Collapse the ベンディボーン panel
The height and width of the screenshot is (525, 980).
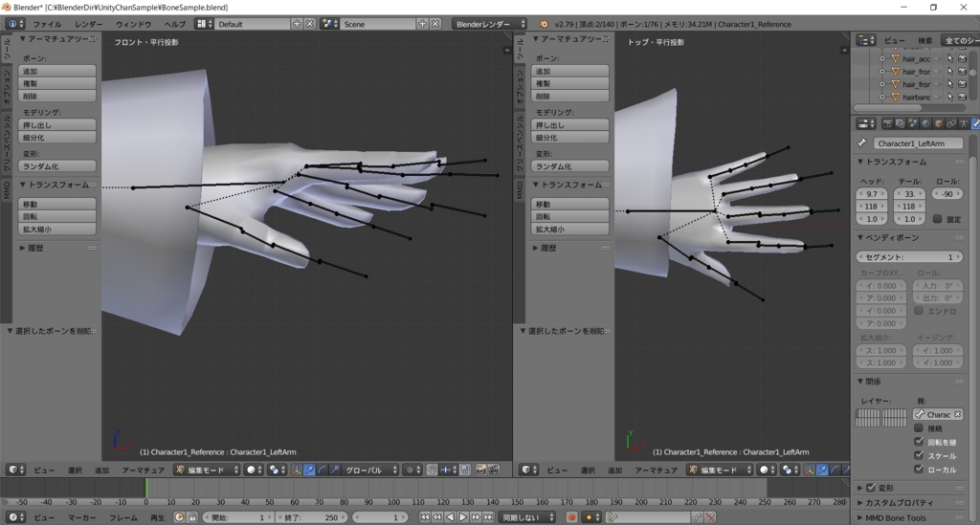point(891,237)
